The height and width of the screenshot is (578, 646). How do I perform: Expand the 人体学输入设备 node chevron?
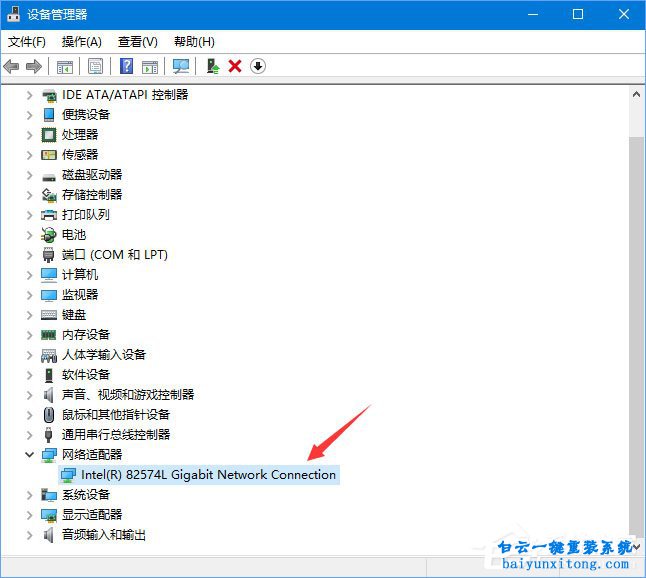click(x=29, y=355)
